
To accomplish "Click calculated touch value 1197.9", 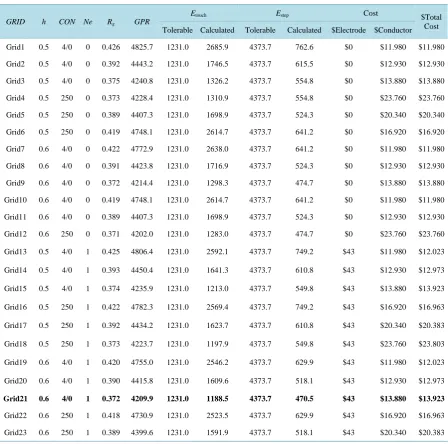I will 217,344.
